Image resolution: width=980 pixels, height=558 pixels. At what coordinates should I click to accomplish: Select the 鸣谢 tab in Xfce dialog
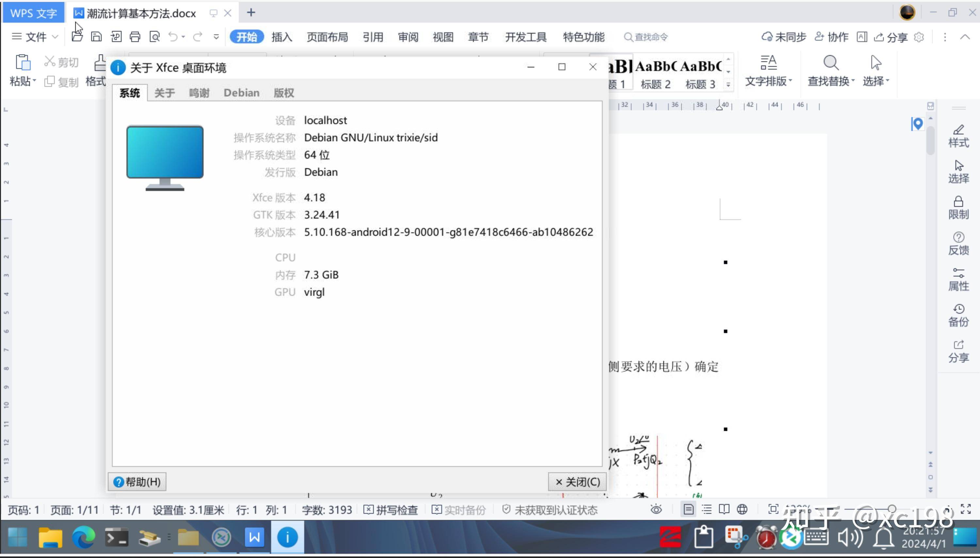199,93
